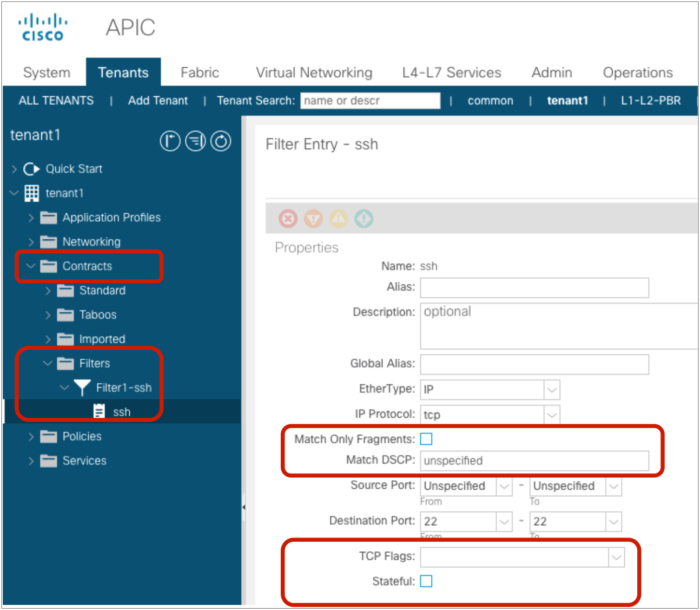Click the Description text area
The image size is (700, 610).
(559, 326)
